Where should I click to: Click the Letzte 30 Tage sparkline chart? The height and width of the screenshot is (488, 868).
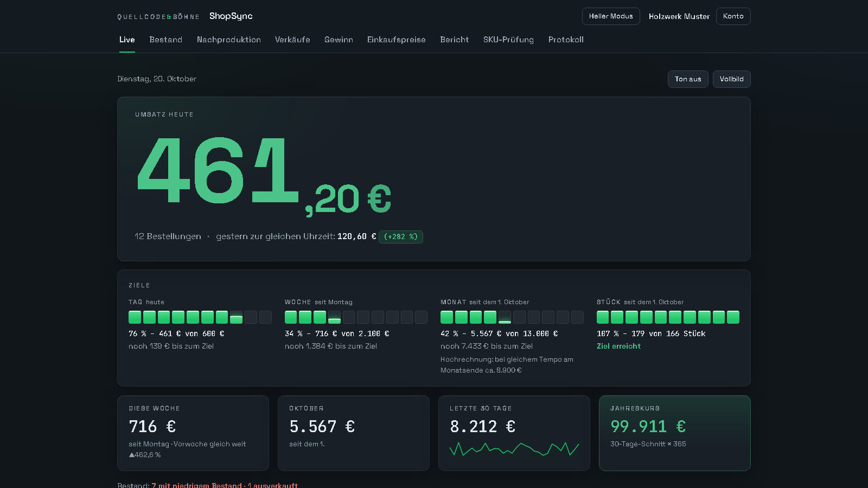(514, 449)
